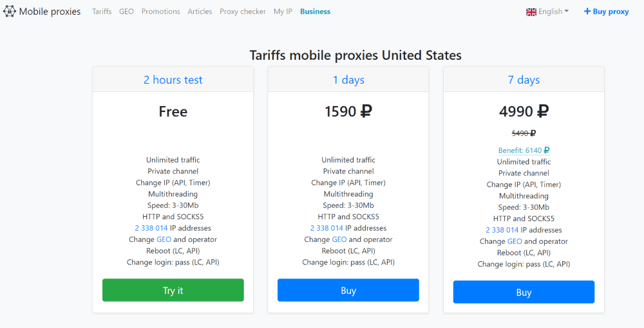
Task: Click the Mobile proxies logo icon
Action: point(10,12)
